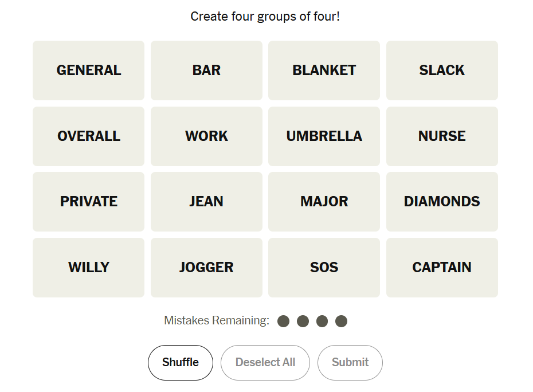Shuffle the word tiles
533x392 pixels.
181,363
